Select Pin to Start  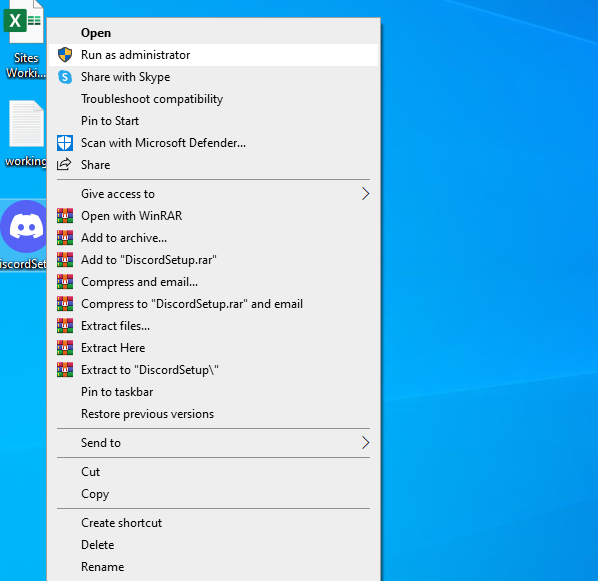coord(214,121)
